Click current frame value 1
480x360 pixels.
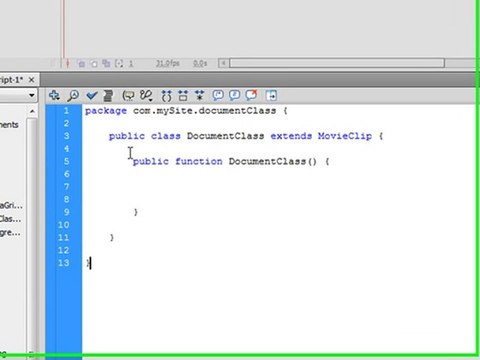(131, 63)
